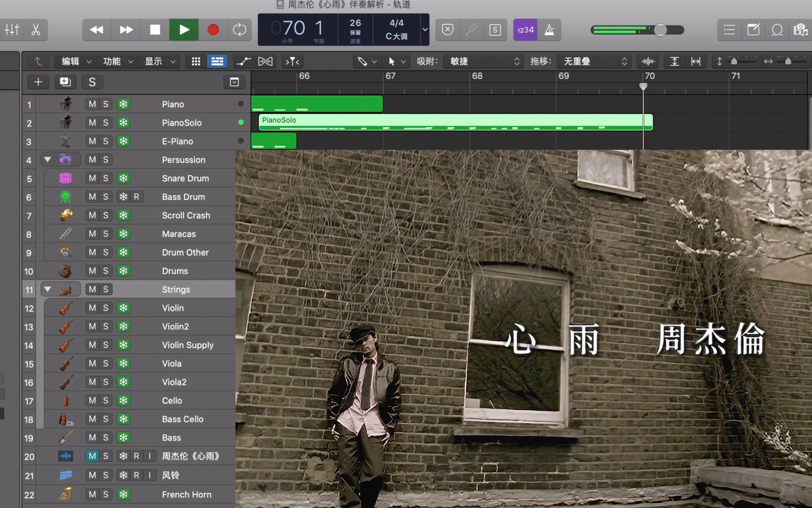Image resolution: width=812 pixels, height=508 pixels.
Task: Toggle the 1234 count-in button
Action: click(x=525, y=30)
